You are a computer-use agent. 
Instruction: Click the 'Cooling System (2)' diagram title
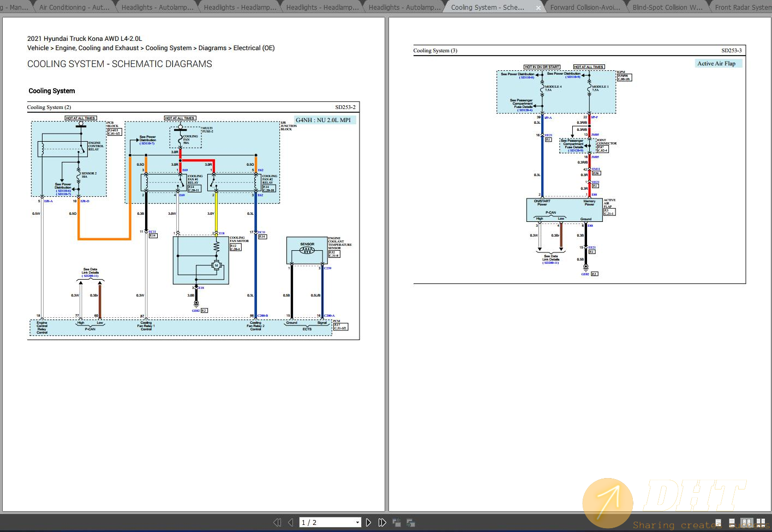[49, 107]
